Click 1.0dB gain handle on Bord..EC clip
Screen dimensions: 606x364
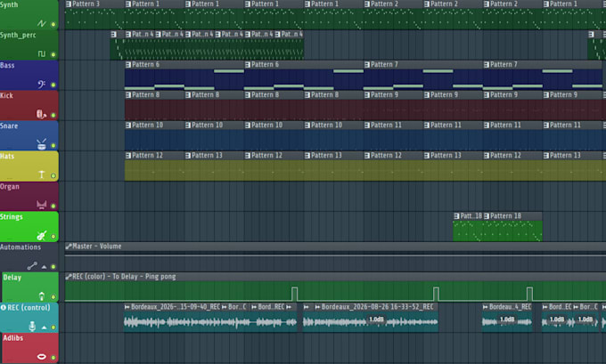(x=557, y=320)
